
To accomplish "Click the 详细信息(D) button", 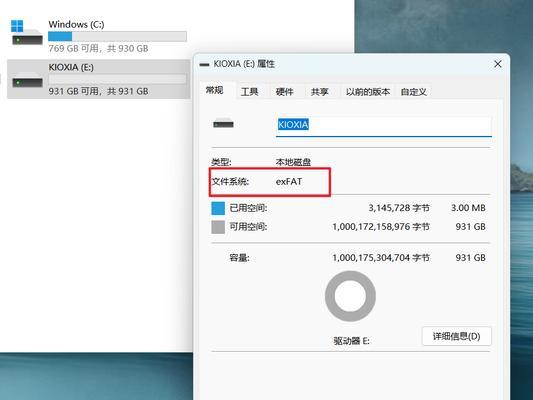I will 457,336.
